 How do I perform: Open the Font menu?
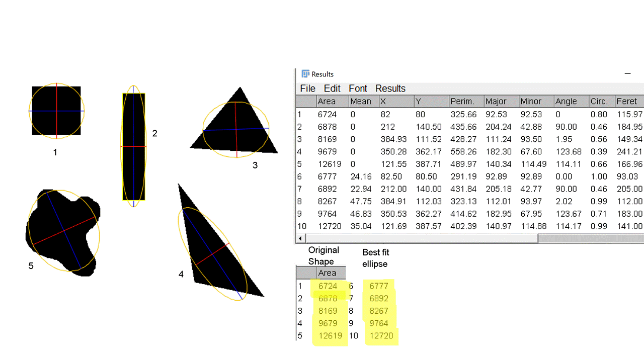[x=358, y=88]
